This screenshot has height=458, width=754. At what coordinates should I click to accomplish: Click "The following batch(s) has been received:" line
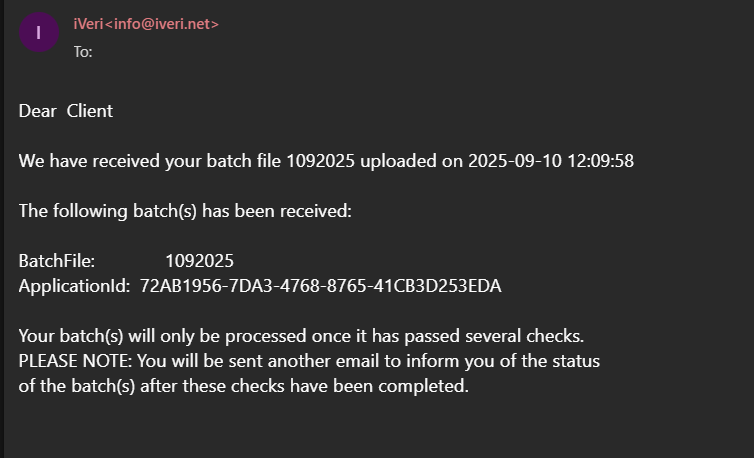pos(185,211)
